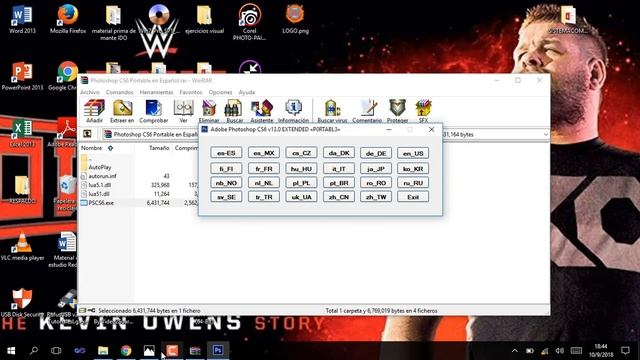The height and width of the screenshot is (360, 640).
Task: Choose the it_IT language button
Action: pos(339,169)
